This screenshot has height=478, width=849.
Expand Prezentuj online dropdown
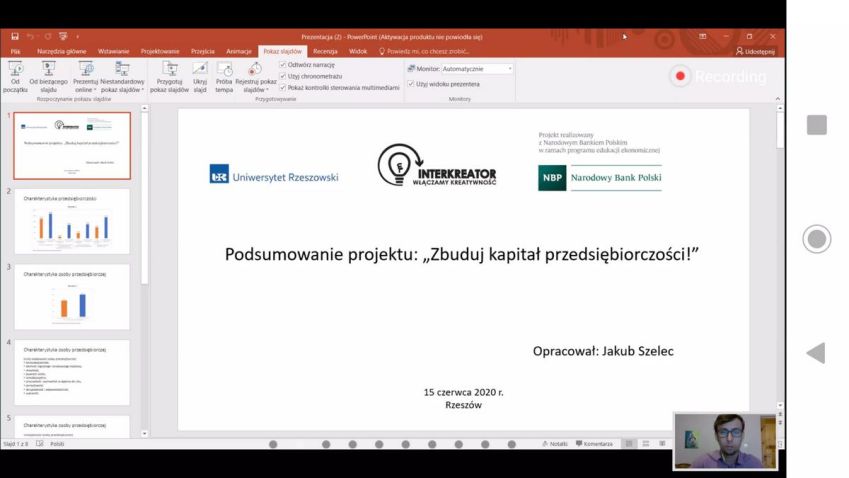(x=86, y=88)
